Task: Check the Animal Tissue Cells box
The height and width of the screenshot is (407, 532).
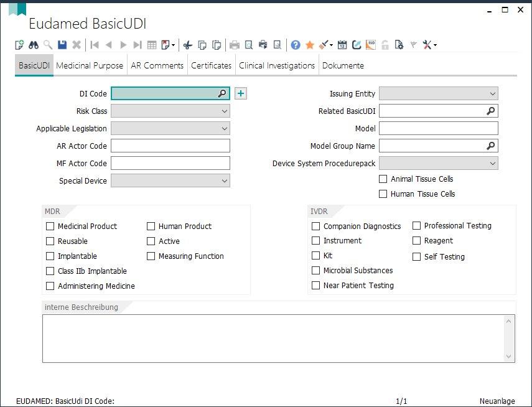Action: point(383,179)
